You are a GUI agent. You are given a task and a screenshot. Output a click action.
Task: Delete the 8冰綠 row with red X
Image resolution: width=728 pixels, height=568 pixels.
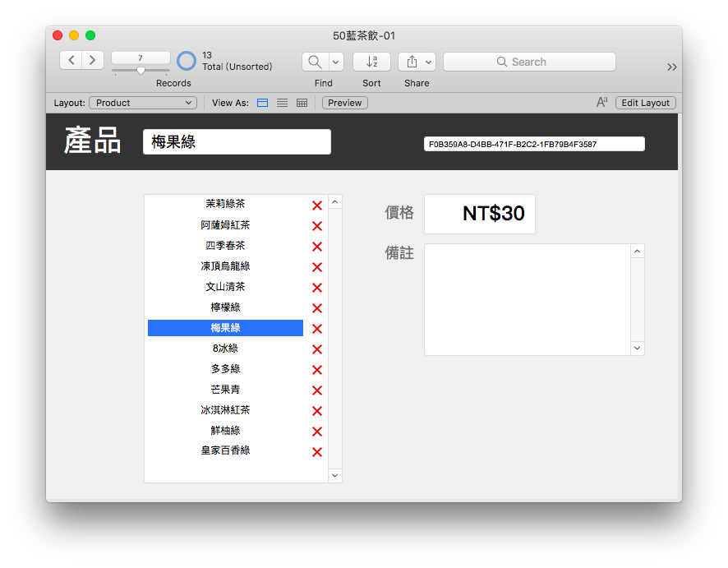[317, 349]
